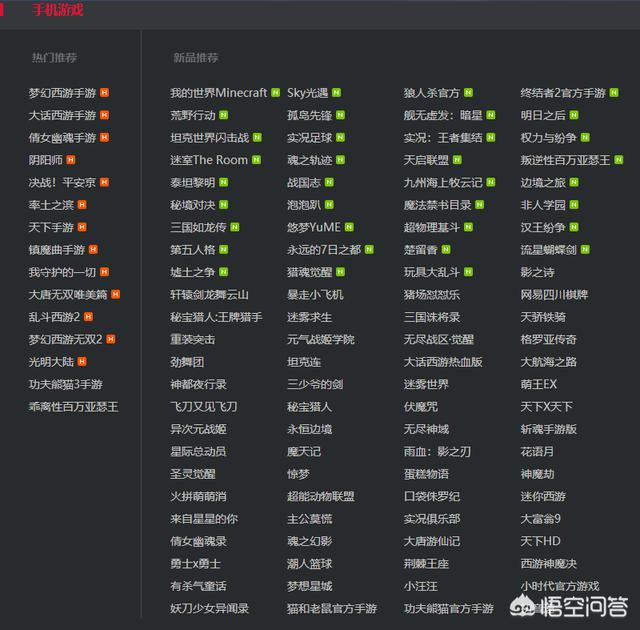Open the 三少爷的剑 link
The width and height of the screenshot is (640, 630).
315,384
